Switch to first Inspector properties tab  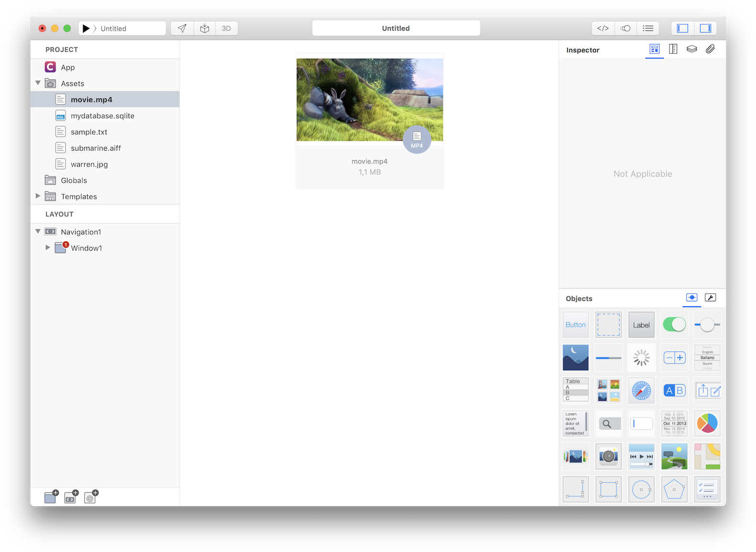click(x=654, y=49)
